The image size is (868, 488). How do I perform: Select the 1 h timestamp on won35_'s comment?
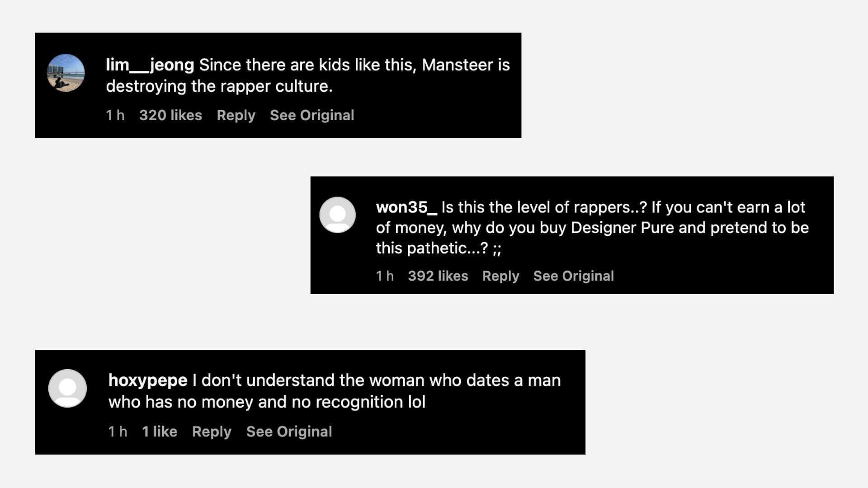385,276
